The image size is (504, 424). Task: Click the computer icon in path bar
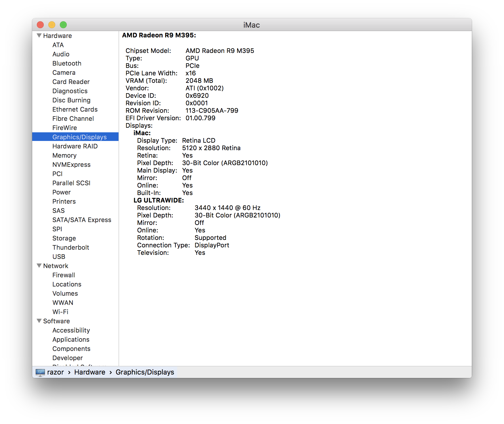point(40,372)
